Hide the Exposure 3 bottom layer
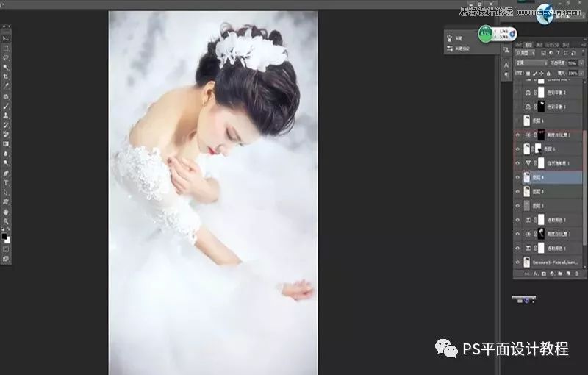The width and height of the screenshot is (588, 375). [x=517, y=262]
